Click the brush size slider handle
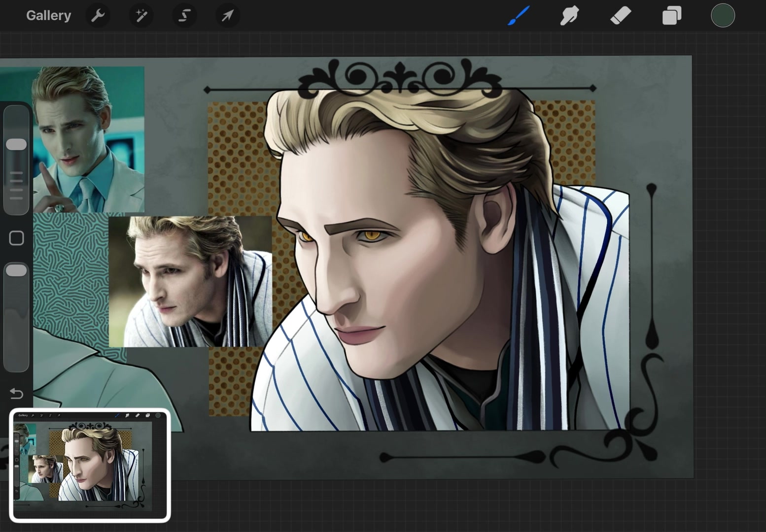Viewport: 766px width, 532px height. click(x=16, y=144)
